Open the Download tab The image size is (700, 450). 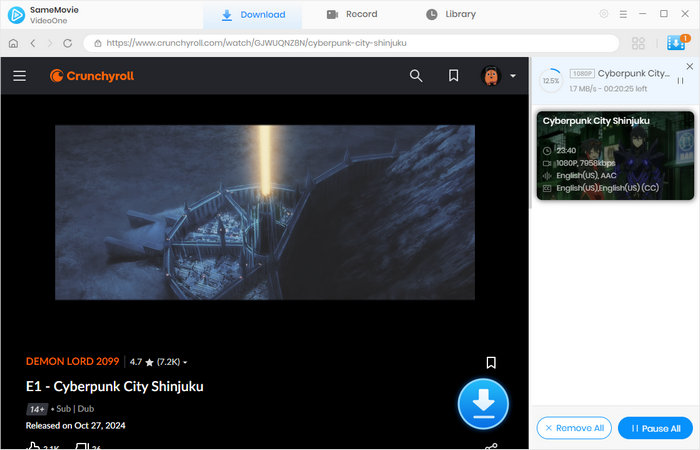click(x=253, y=15)
